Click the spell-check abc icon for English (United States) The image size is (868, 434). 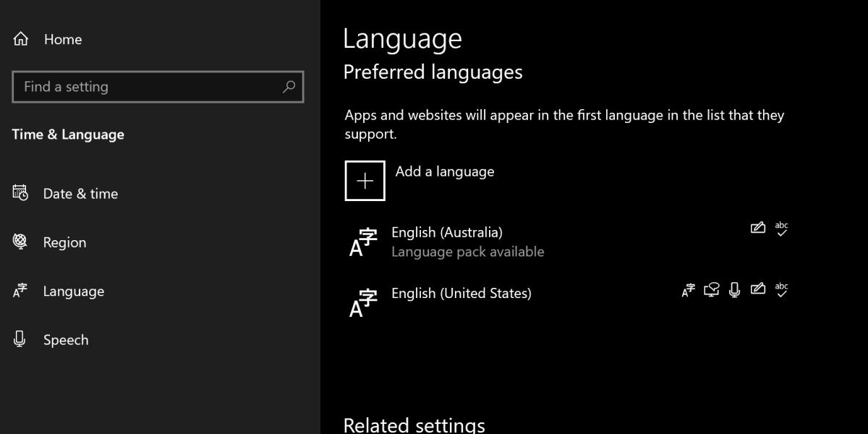pyautogui.click(x=781, y=290)
